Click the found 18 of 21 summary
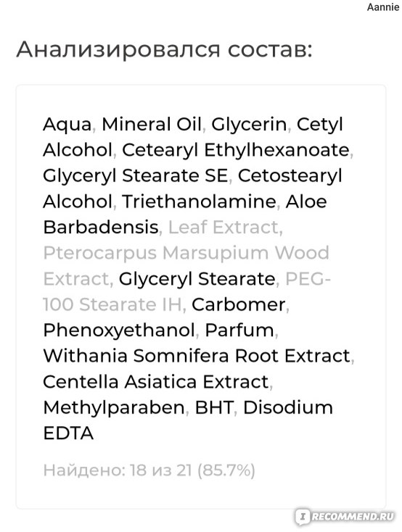Viewport: 402px width, 532px height. 149,470
